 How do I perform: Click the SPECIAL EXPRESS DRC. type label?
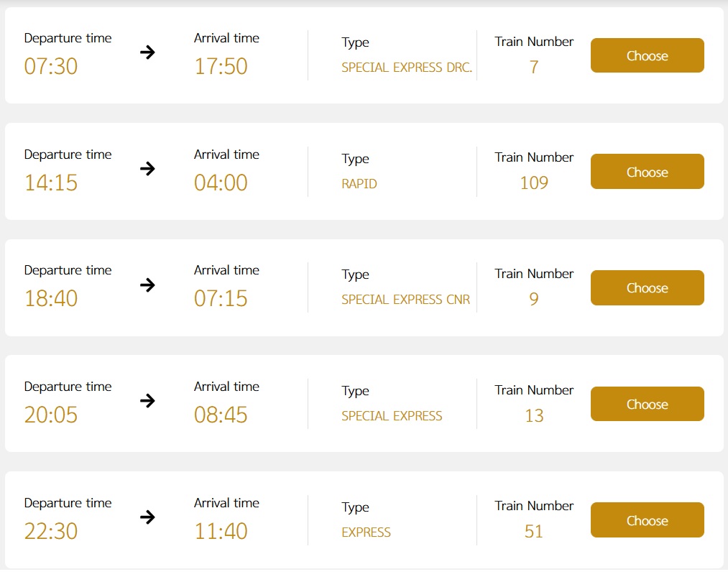point(407,68)
